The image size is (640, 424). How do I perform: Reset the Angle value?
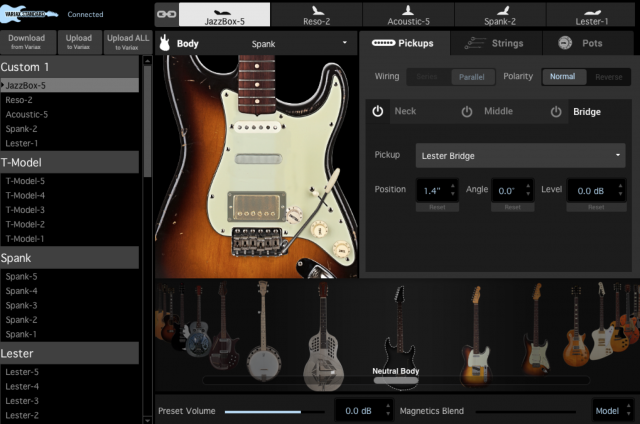coord(513,207)
